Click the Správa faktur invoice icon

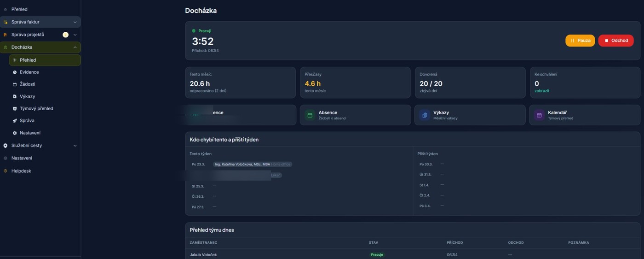click(6, 22)
